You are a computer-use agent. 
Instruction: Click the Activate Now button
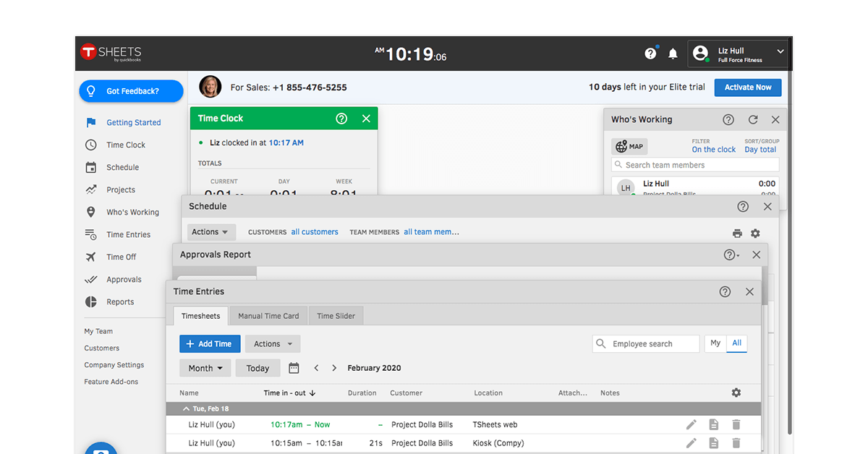[748, 87]
